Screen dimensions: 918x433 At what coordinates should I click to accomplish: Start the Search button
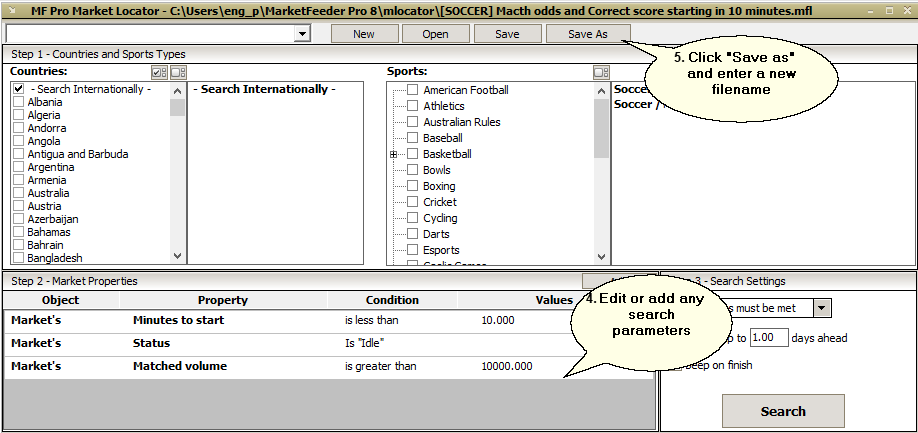point(783,411)
